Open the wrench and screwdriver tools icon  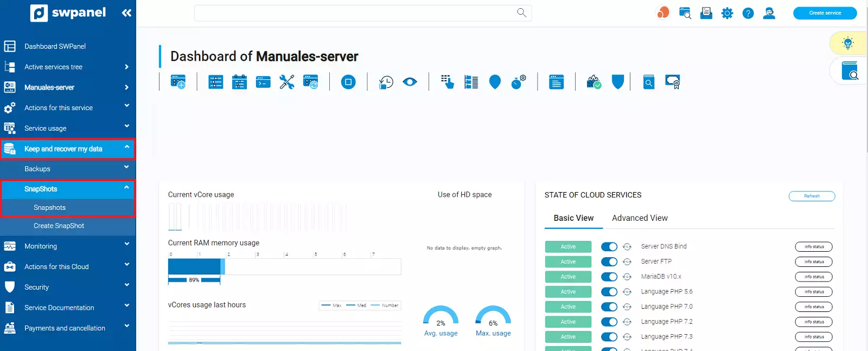click(286, 82)
